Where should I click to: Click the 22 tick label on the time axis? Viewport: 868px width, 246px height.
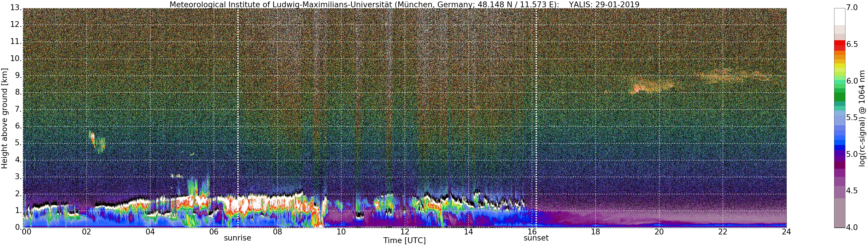pyautogui.click(x=723, y=232)
